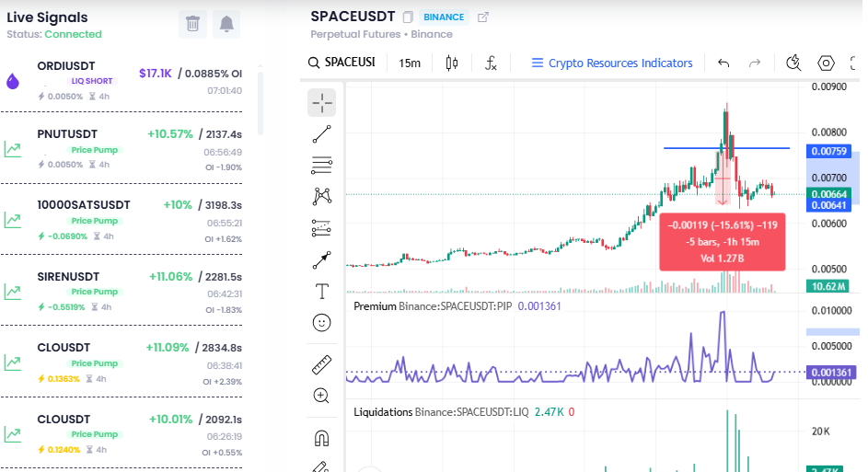Click the Perpetual Futures • Binance subtitle
Screen dimensions: 868x472
coord(381,34)
